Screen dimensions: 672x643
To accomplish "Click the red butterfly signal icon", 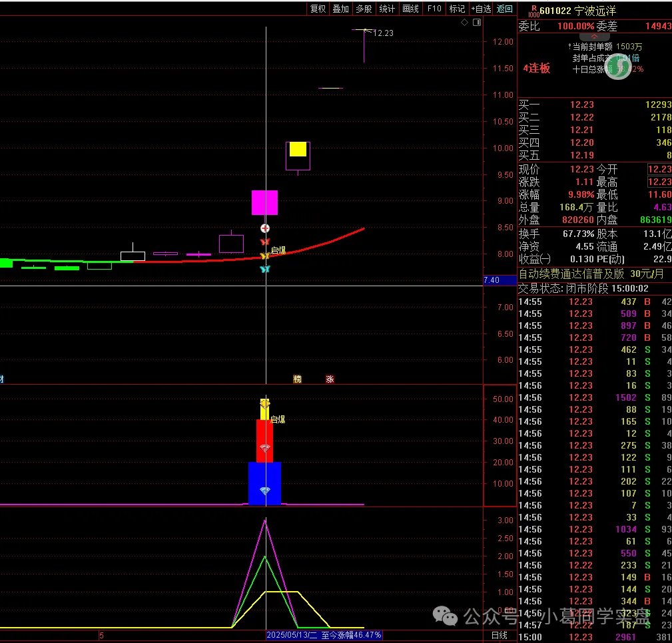I will (x=265, y=242).
